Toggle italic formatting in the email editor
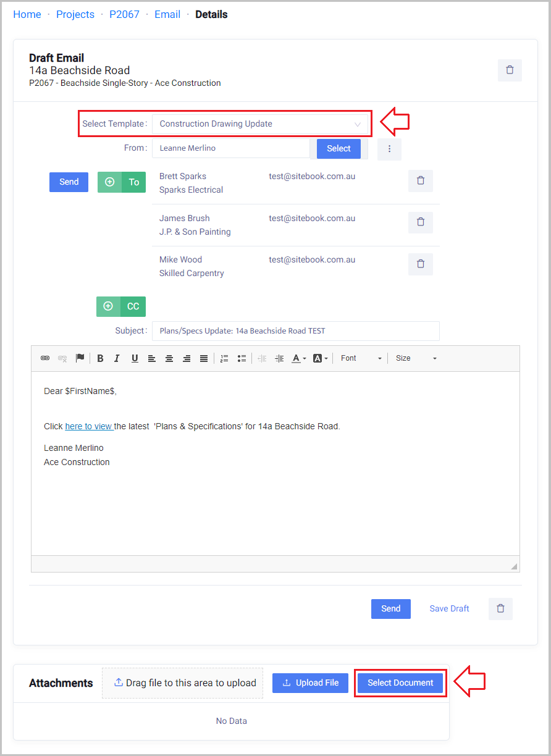 coord(117,358)
